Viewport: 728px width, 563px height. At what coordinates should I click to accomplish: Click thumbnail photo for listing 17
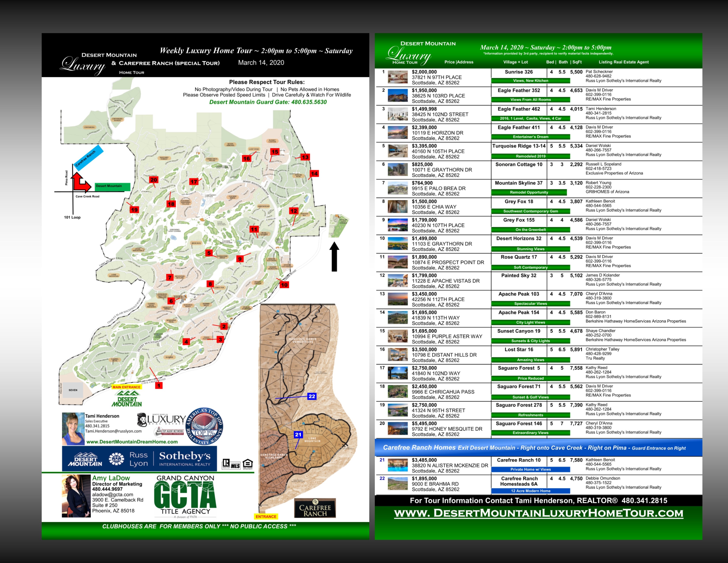(x=398, y=373)
